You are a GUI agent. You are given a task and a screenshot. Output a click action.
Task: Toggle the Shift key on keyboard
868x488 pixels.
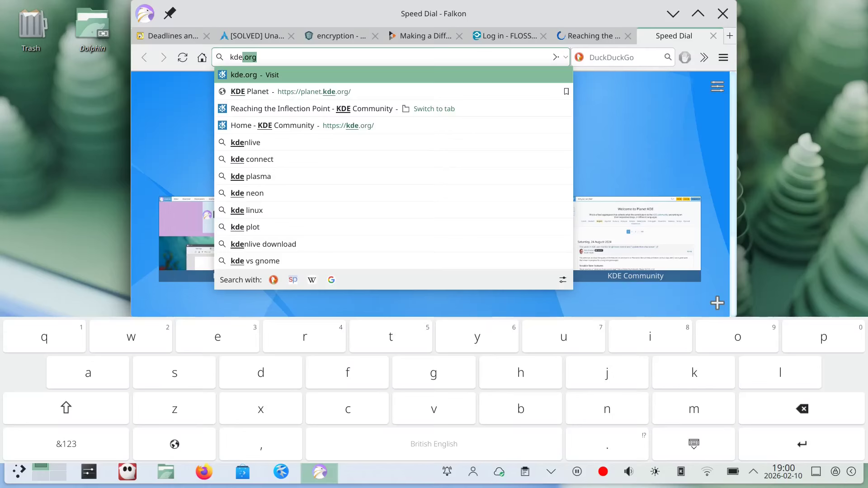(66, 408)
